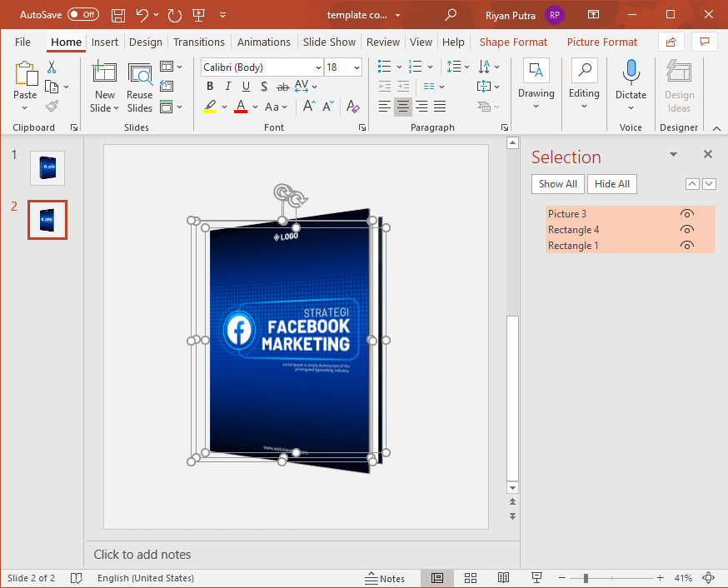Close the Selection pane

click(x=707, y=154)
